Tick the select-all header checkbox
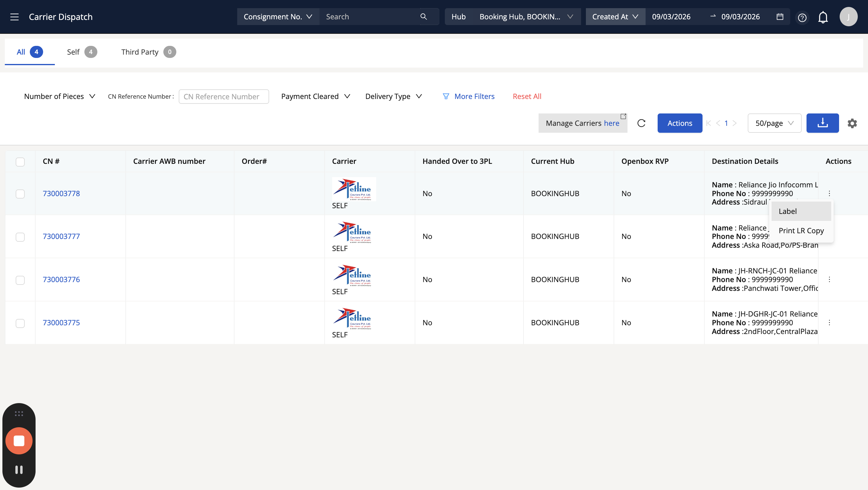This screenshot has width=868, height=490. click(x=20, y=161)
